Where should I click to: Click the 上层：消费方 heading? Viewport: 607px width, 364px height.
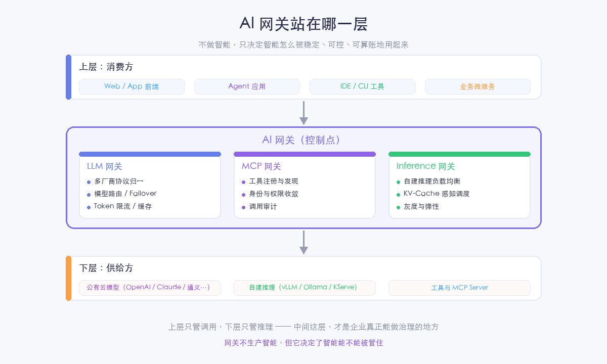[x=106, y=67]
